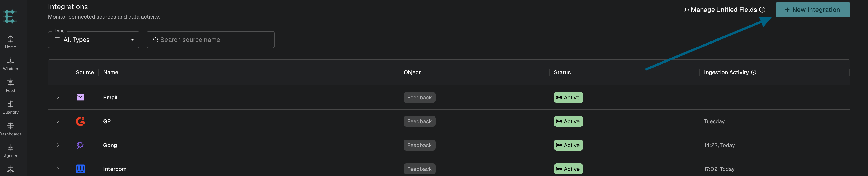The width and height of the screenshot is (868, 176).
Task: Click the New Integration button
Action: tap(813, 10)
